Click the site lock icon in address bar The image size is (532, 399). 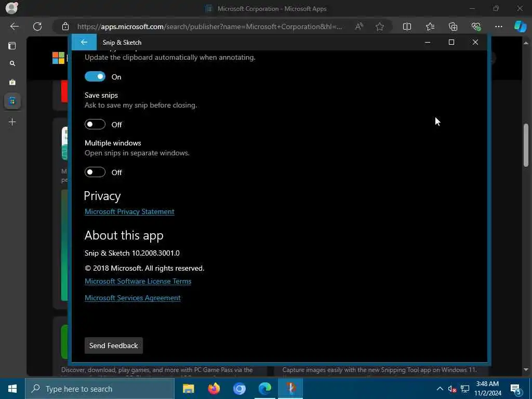pos(65,26)
